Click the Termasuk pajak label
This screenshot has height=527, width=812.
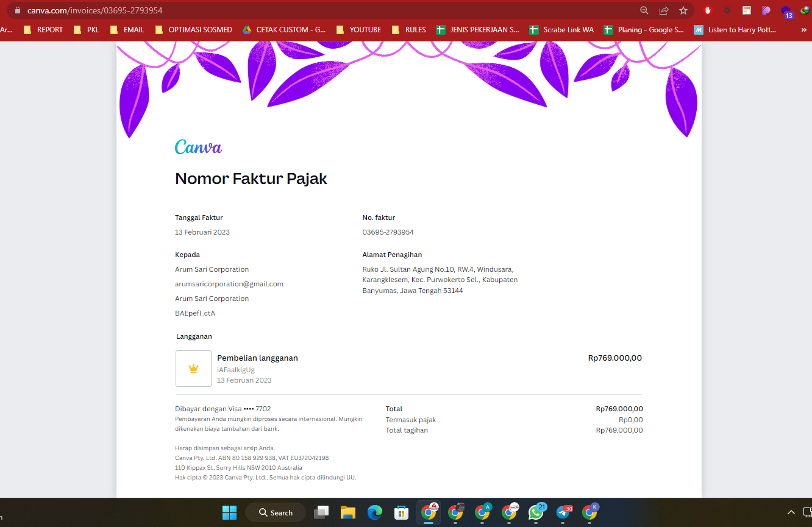point(411,420)
